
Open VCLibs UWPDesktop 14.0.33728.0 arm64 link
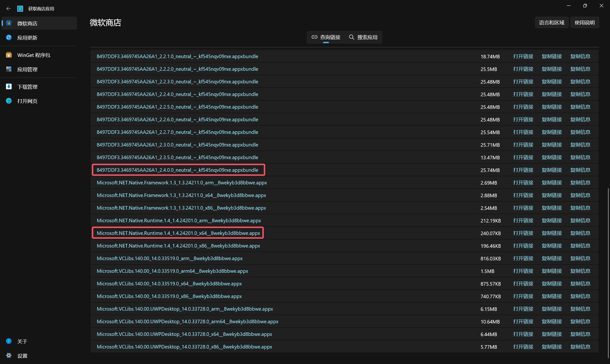tap(188, 322)
